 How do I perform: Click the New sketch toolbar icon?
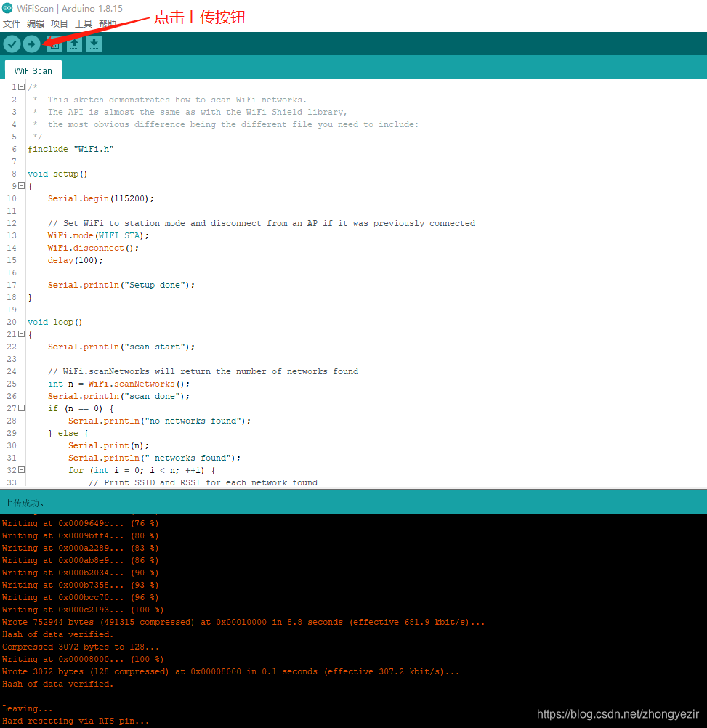(54, 44)
